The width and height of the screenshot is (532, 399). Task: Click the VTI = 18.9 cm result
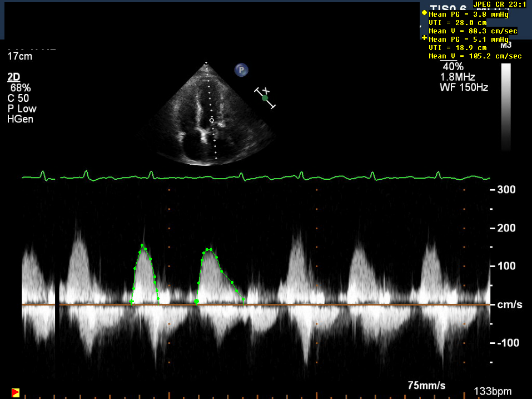coord(458,48)
